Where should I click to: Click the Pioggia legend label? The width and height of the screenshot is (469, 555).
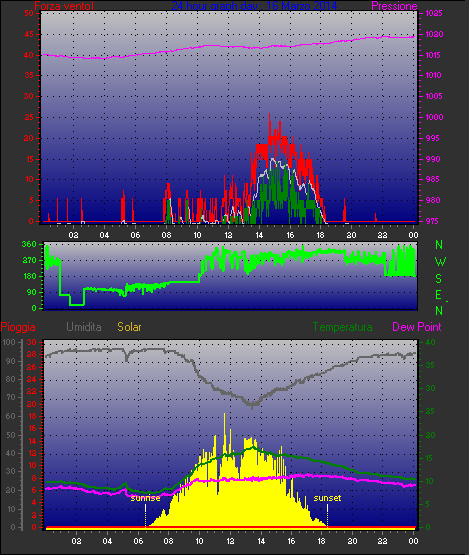point(18,327)
